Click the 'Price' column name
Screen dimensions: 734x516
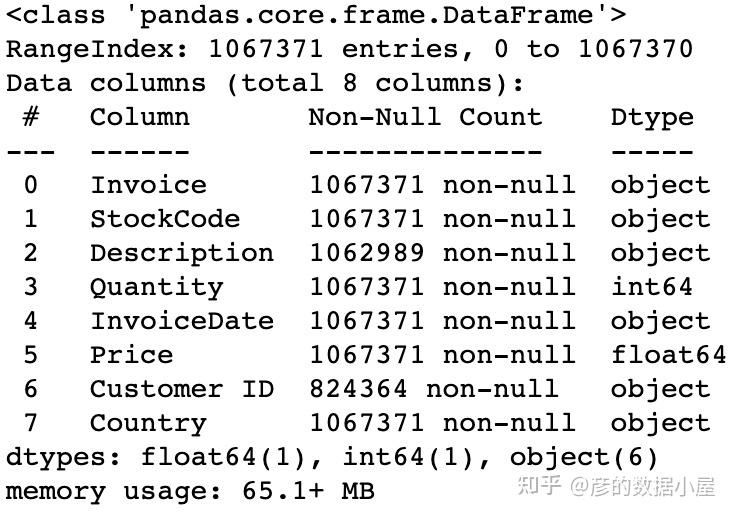click(x=131, y=355)
